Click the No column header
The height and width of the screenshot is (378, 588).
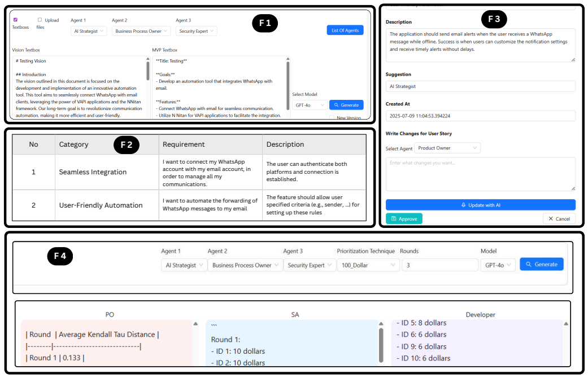[34, 144]
